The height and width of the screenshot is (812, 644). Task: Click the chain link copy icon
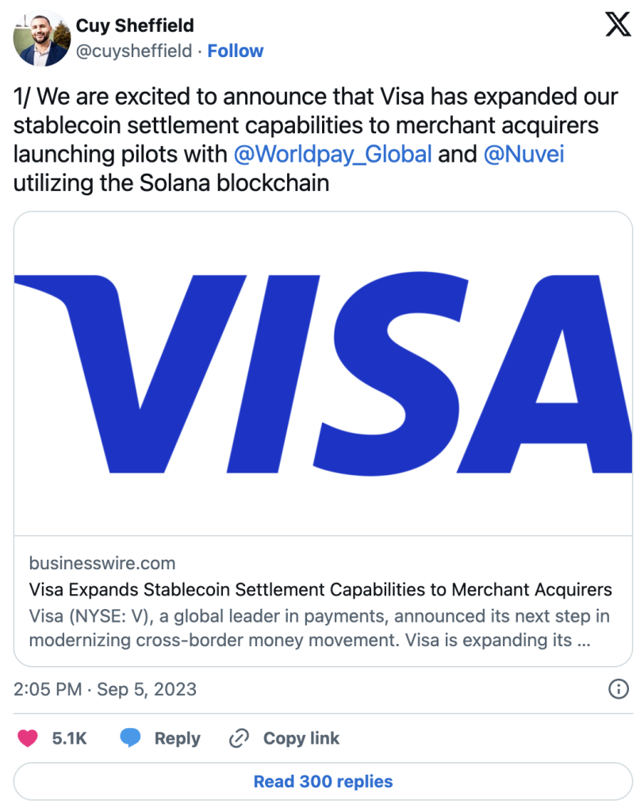click(239, 738)
